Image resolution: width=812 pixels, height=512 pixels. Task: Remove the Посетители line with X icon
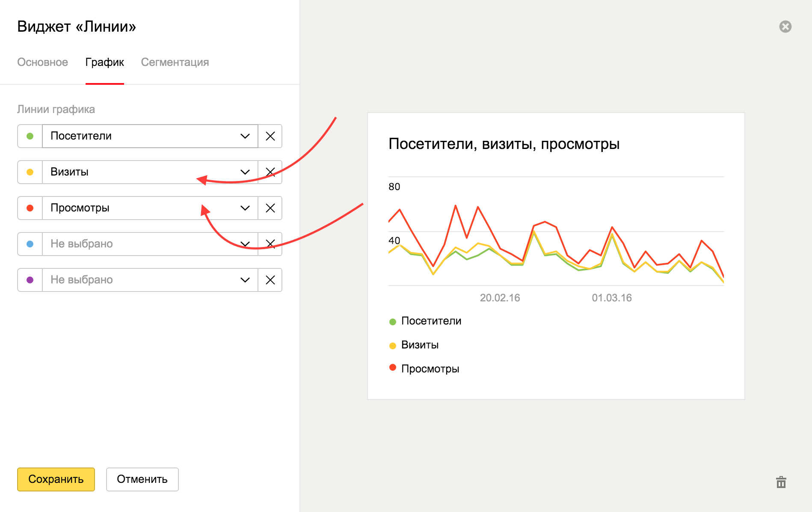tap(270, 136)
